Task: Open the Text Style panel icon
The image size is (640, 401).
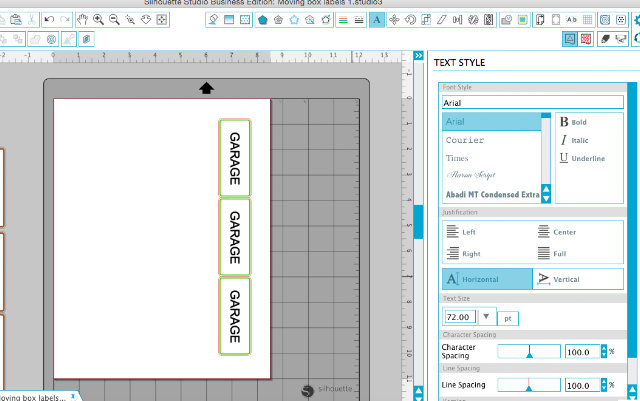Action: click(377, 20)
